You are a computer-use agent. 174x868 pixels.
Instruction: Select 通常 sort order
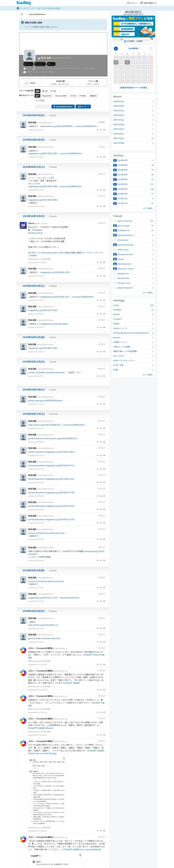coord(38,91)
